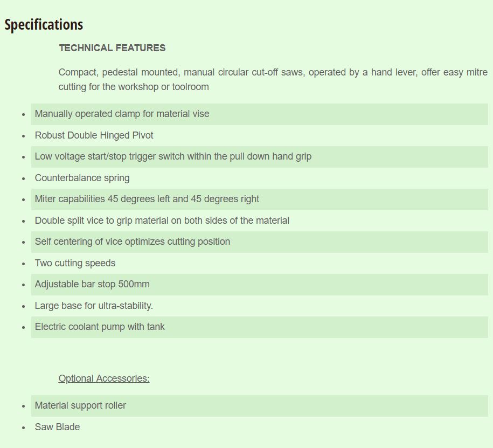Screen dimensions: 493x448
Task: Select the TECHNICAL FEATURES subheading
Action: click(112, 48)
